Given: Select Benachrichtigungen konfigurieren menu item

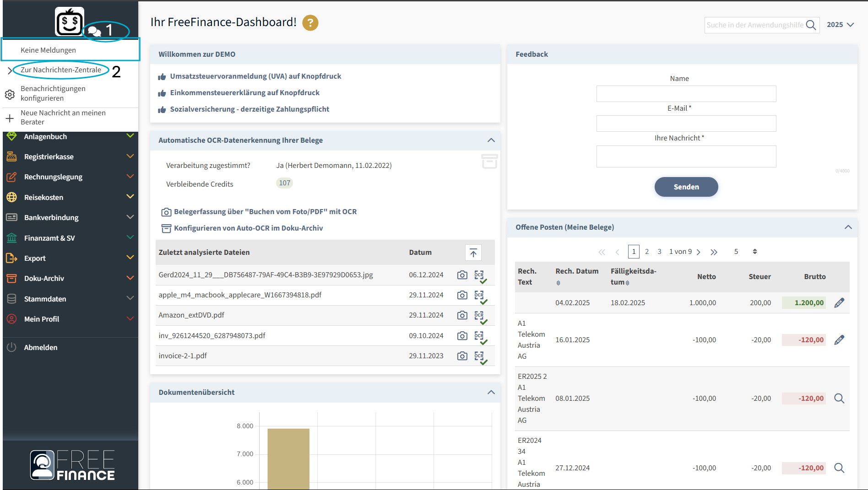Looking at the screenshot, I should point(53,93).
